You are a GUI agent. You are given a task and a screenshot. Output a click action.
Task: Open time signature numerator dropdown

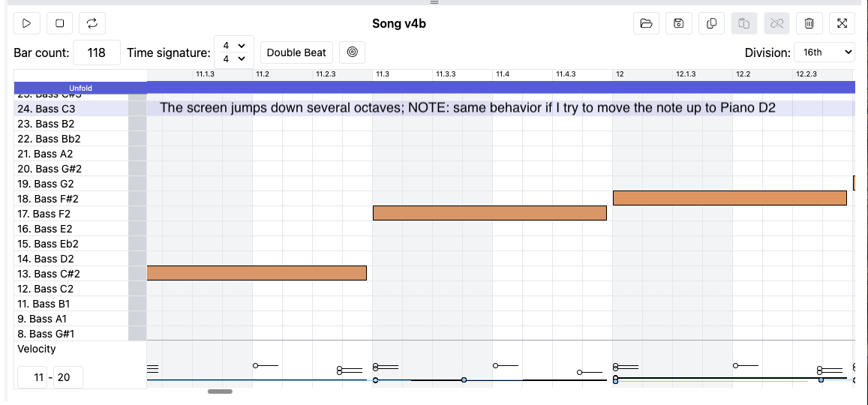233,46
